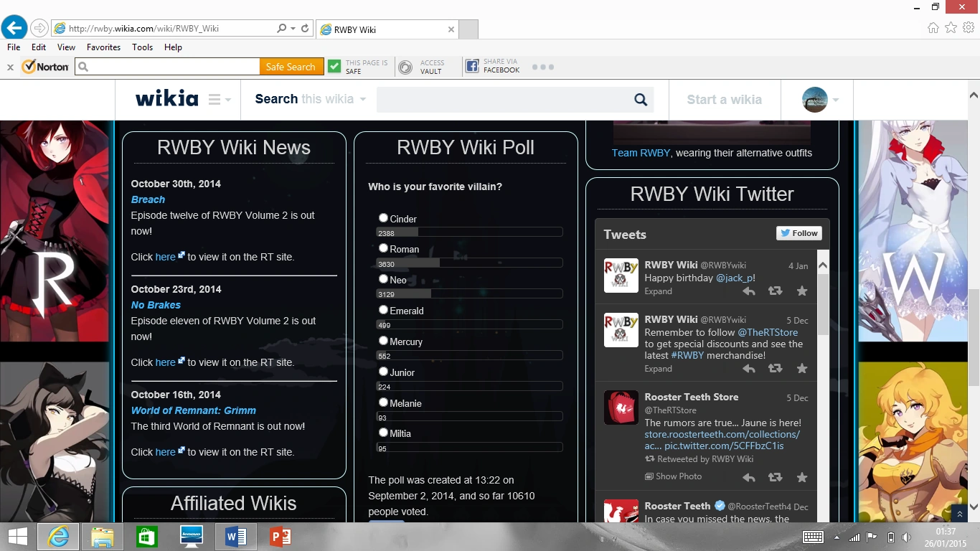Image resolution: width=980 pixels, height=551 pixels.
Task: Click the address bar search magnifier
Action: (282, 29)
